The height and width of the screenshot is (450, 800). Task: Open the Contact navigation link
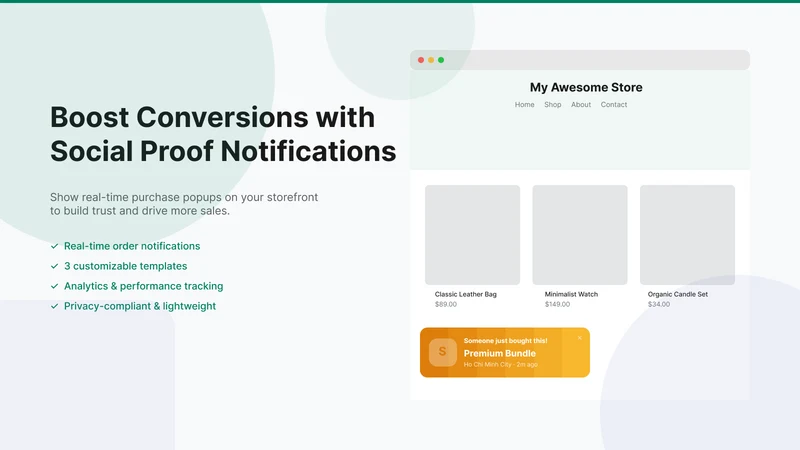coord(614,105)
